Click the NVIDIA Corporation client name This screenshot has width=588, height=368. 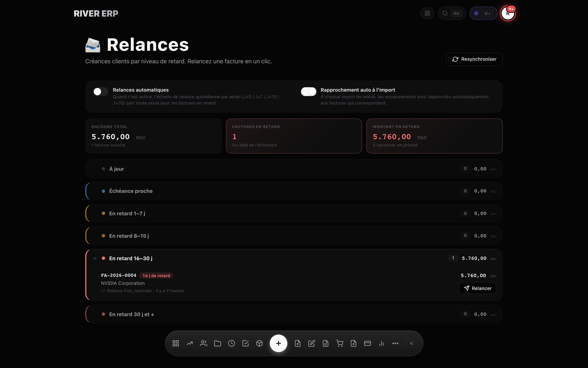[123, 283]
